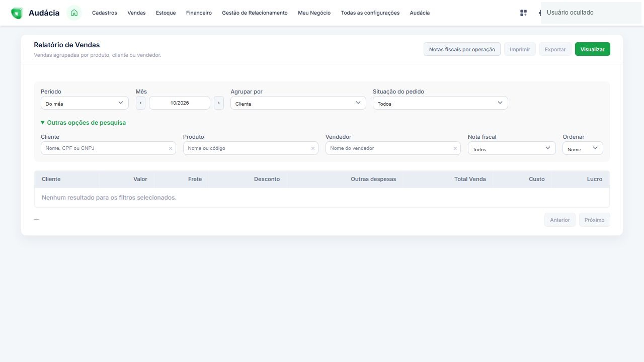Open the Vendas menu
Viewport: 644px width, 362px height.
(136, 13)
